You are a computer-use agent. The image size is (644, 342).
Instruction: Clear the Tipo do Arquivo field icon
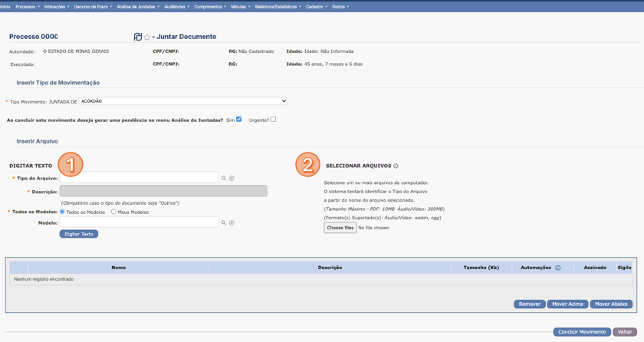(232, 178)
